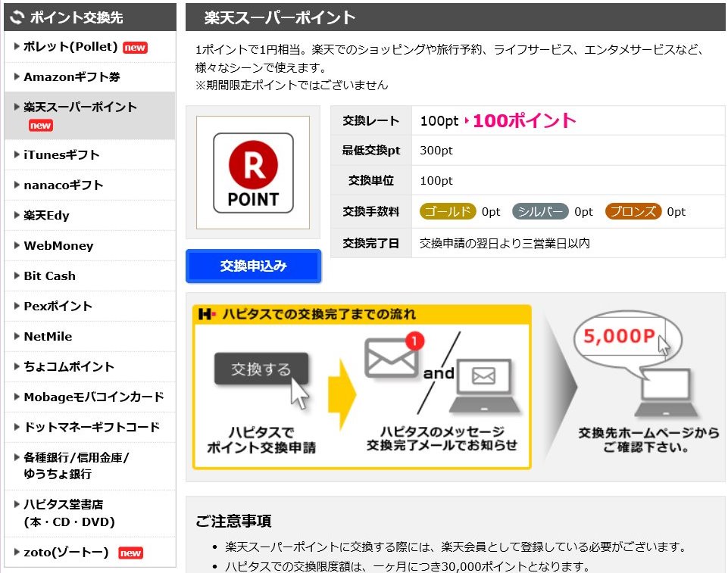The height and width of the screenshot is (573, 728).
Task: Click the yellow arrow in flow diagram
Action: (x=342, y=394)
